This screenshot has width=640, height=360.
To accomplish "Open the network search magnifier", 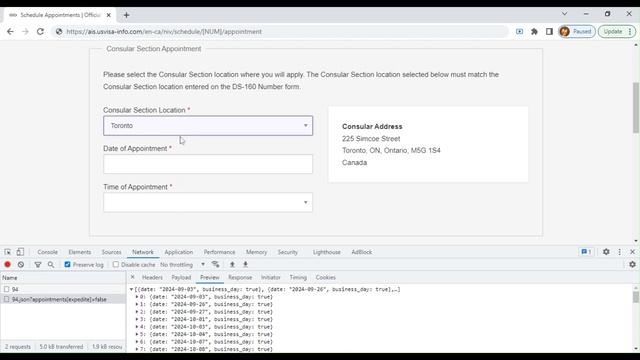I will coord(51,264).
